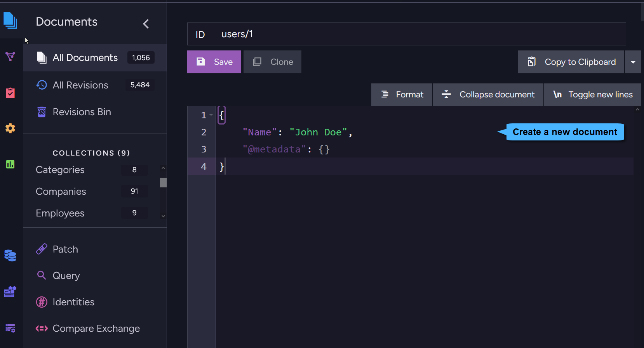Click the Compare Exchange arrows icon
Viewport: 644px width, 348px height.
click(x=42, y=329)
